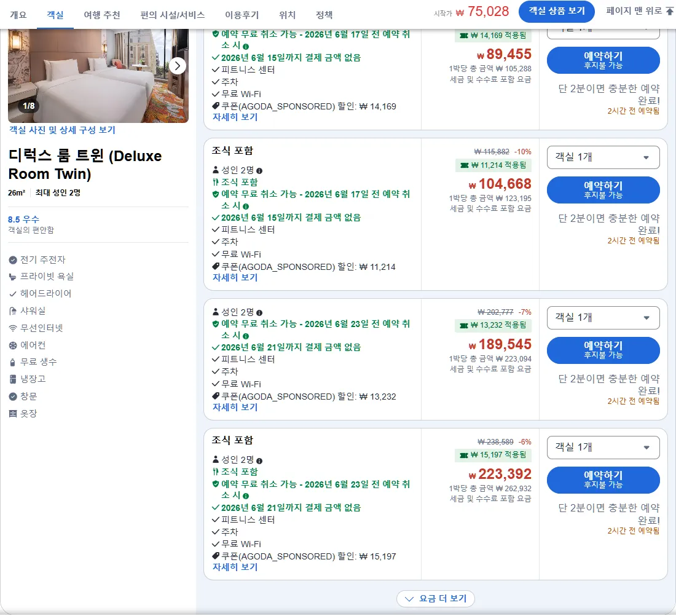
Task: Click the shower icon beside 샤워실
Action: [x=13, y=311]
